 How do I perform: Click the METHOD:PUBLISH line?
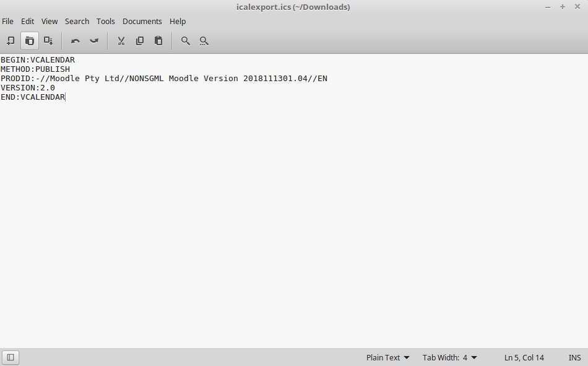35,69
